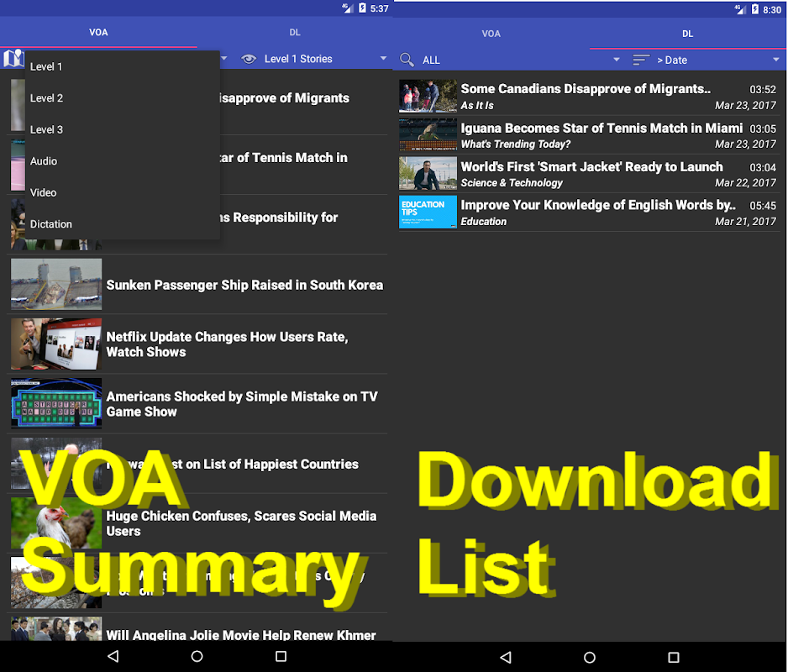This screenshot has height=672, width=788.
Task: Tap Canadians migrants download thumbnail
Action: pyautogui.click(x=428, y=96)
